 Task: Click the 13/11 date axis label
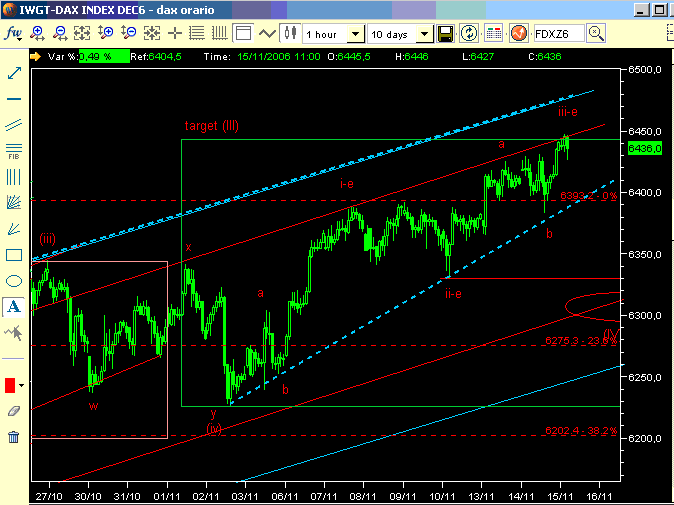pos(481,496)
